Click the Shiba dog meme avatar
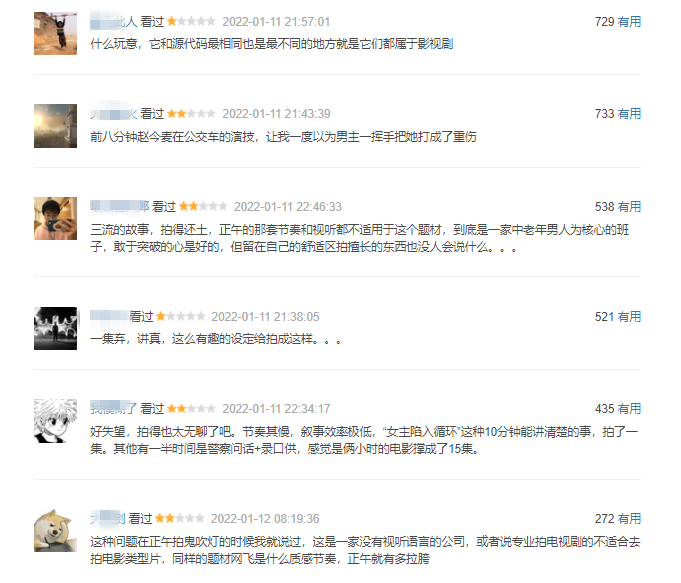The height and width of the screenshot is (583, 681). click(55, 531)
